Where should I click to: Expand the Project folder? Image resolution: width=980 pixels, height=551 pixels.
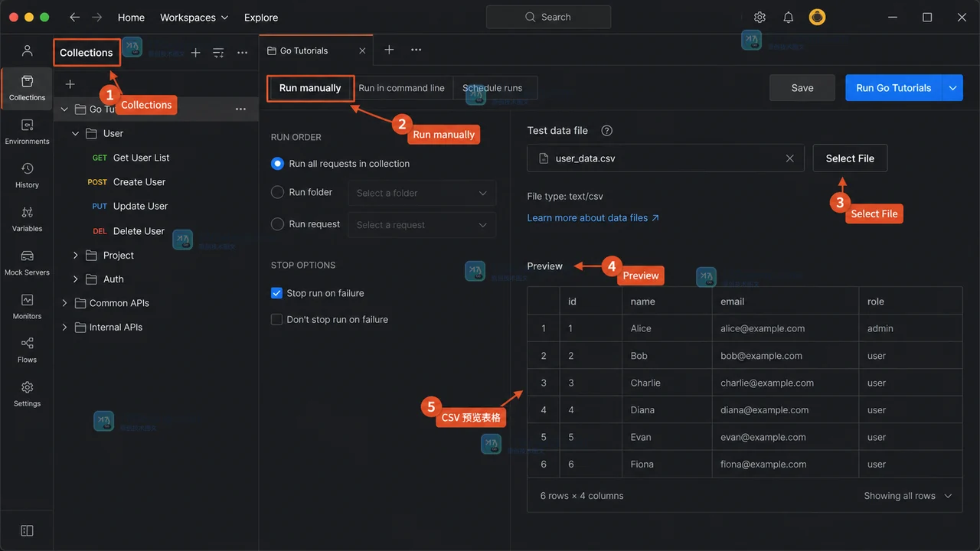pos(75,256)
